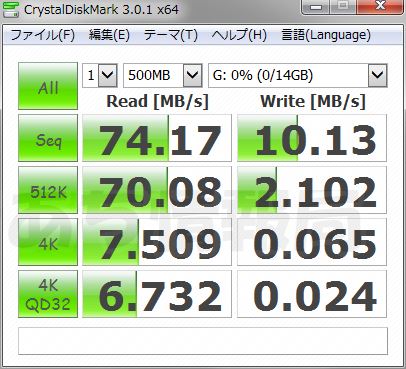Minimize the CrystalDiskMark window

pyautogui.click(x=317, y=6)
